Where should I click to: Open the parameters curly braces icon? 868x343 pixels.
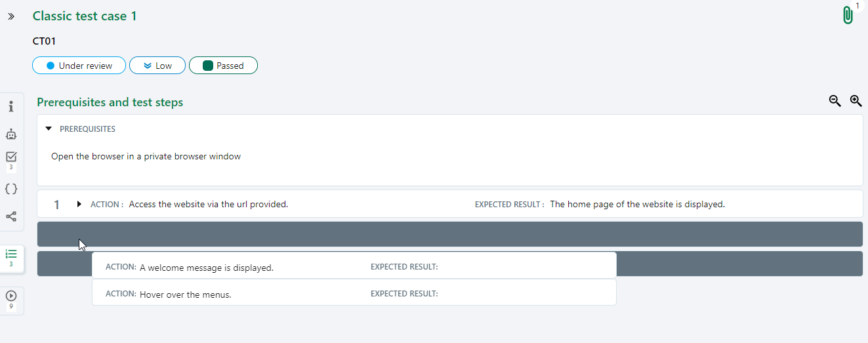11,189
